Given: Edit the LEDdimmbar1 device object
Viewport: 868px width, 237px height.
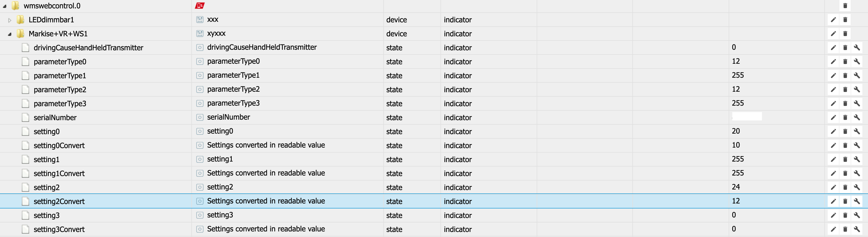Looking at the screenshot, I should coord(833,20).
